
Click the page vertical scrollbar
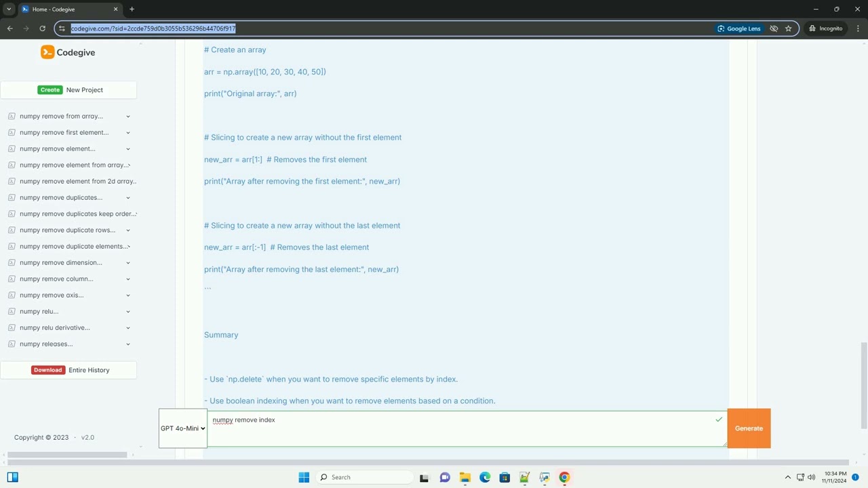[x=864, y=385]
